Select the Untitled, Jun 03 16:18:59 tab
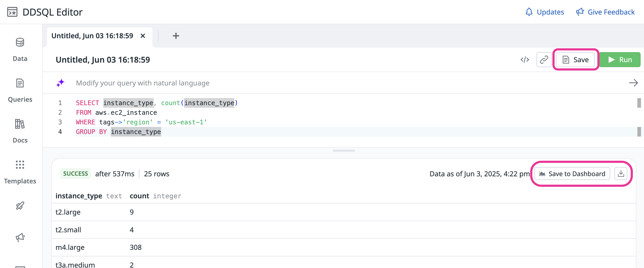 [x=92, y=36]
